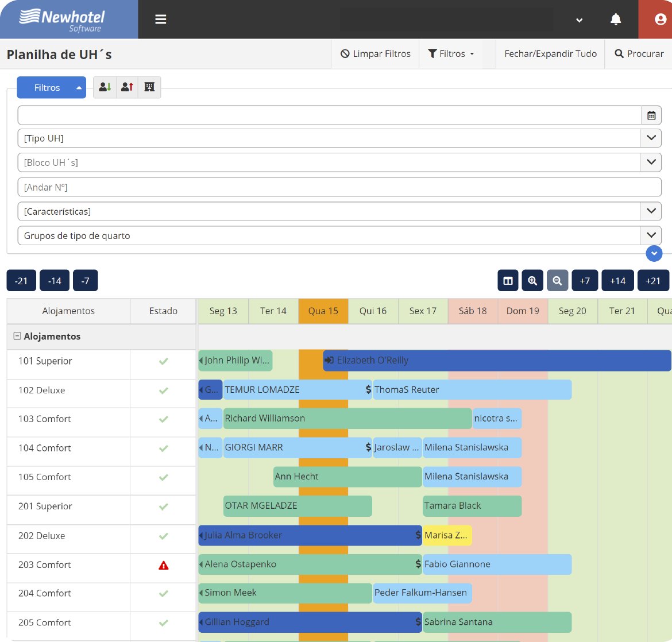Click the arrivals guest filter icon

[x=105, y=87]
